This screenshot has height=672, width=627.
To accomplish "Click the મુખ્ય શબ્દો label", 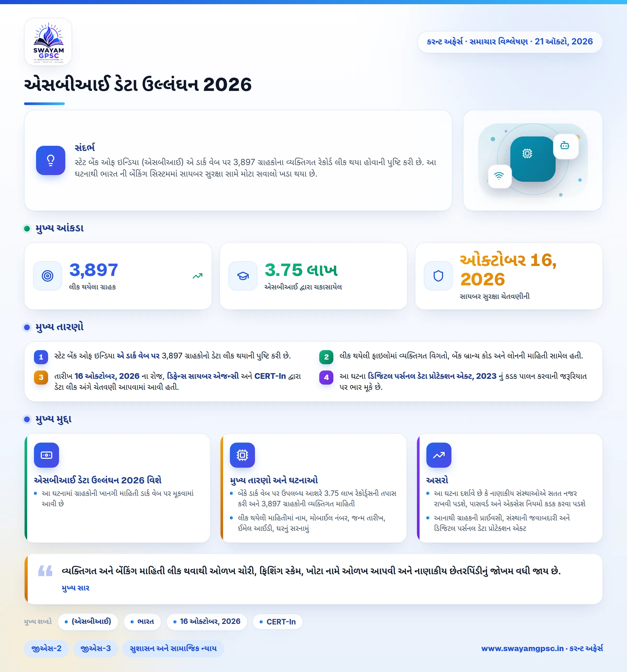I will pyautogui.click(x=38, y=622).
